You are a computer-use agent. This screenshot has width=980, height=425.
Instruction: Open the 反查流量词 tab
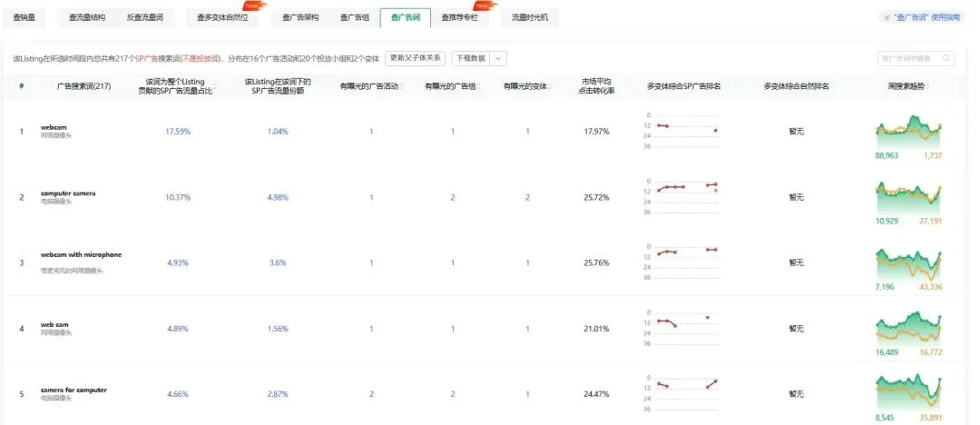145,17
